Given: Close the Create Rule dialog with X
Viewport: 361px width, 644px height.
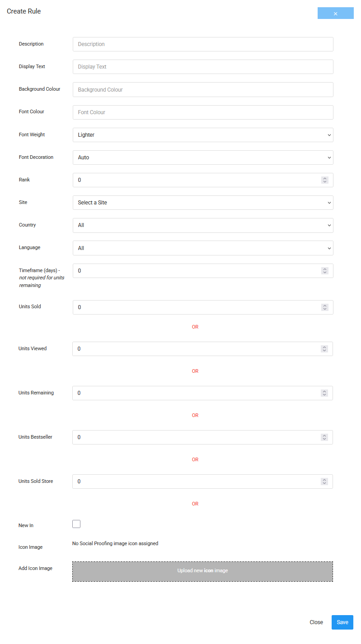Looking at the screenshot, I should (335, 14).
